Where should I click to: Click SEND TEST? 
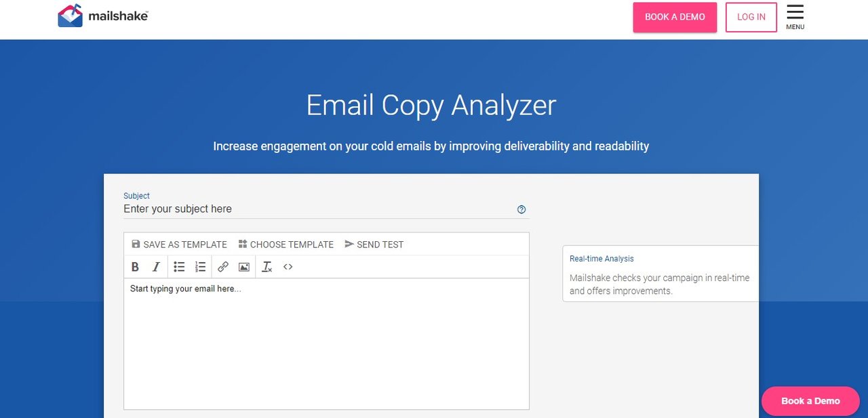[x=374, y=245]
